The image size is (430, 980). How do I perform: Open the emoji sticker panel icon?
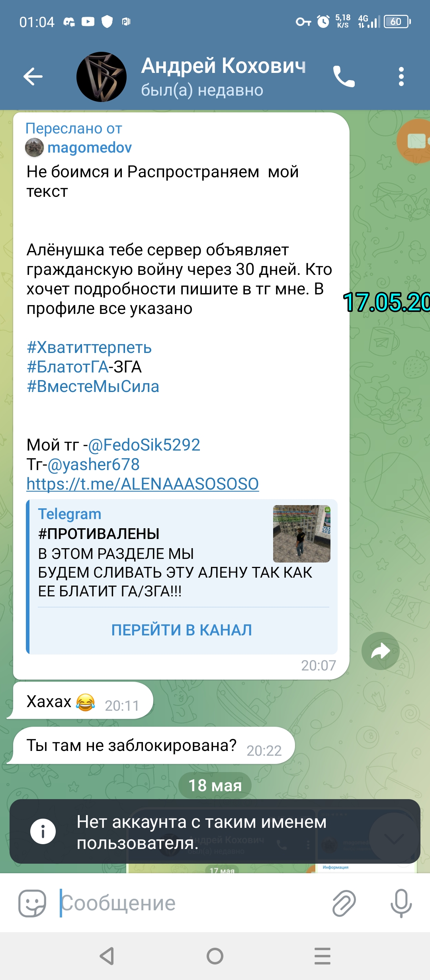pyautogui.click(x=32, y=904)
